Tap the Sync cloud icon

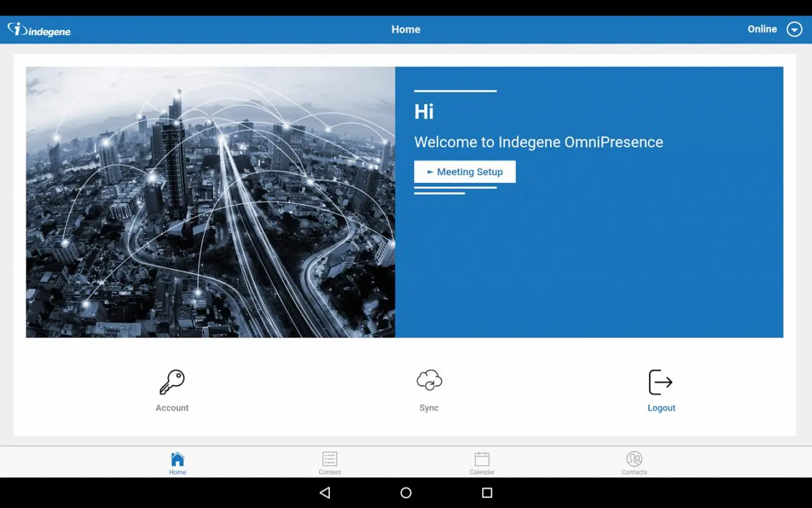(x=429, y=380)
